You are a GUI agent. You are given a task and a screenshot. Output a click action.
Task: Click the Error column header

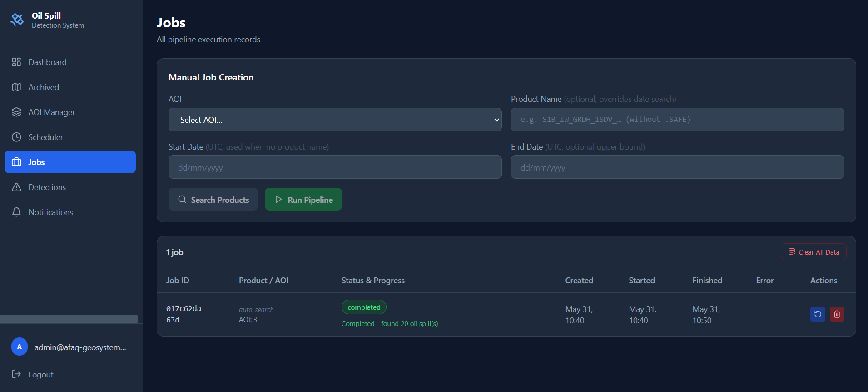pyautogui.click(x=765, y=281)
